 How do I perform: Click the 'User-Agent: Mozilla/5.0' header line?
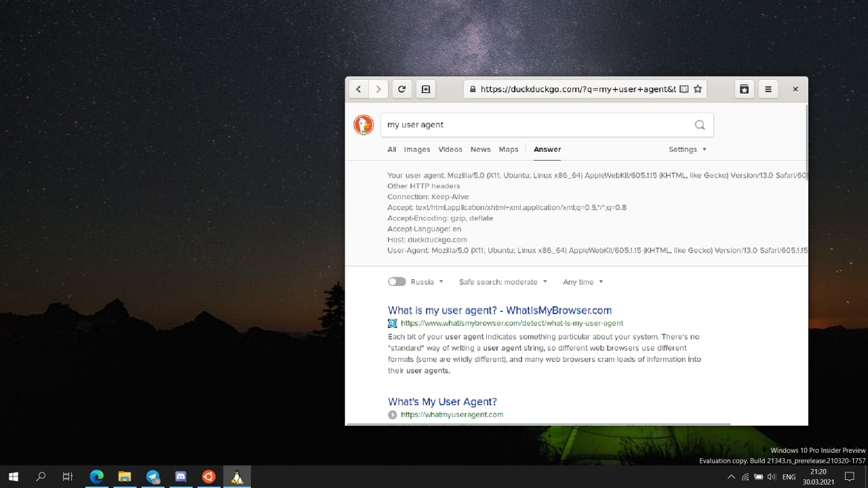click(x=597, y=251)
